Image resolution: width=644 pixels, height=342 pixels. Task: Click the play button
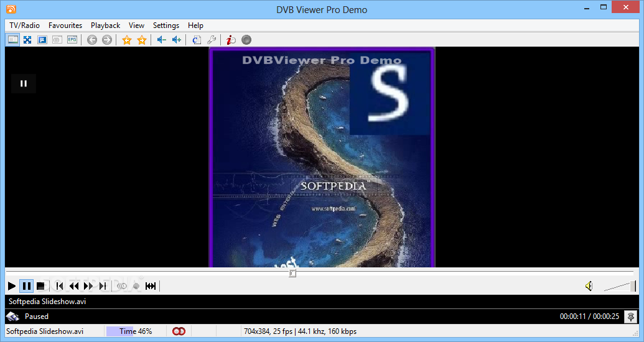[12, 286]
